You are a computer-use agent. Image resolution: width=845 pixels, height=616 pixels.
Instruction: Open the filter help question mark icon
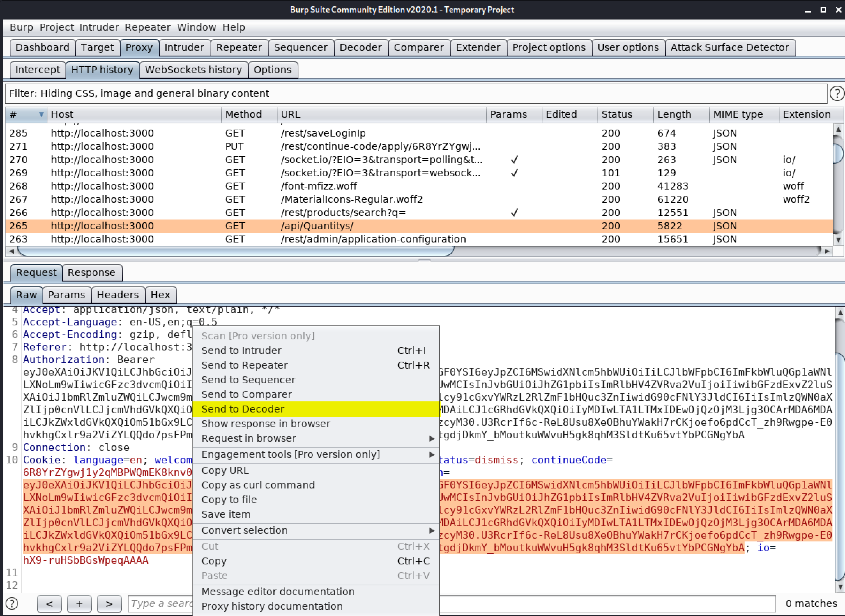coord(837,94)
